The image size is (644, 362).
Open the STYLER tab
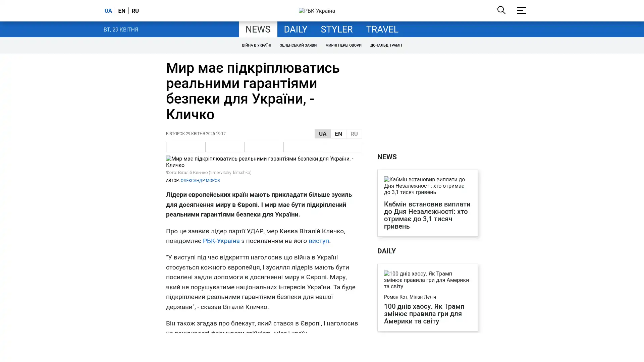(336, 29)
